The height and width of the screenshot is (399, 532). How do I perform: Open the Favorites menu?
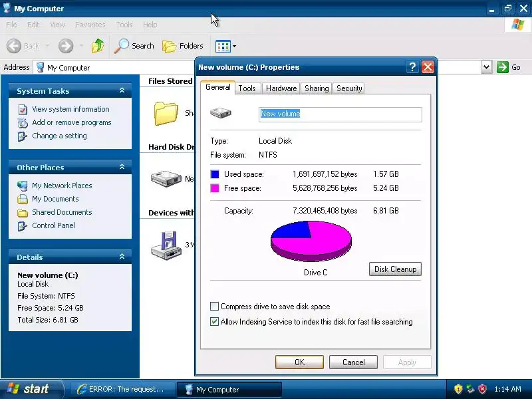click(x=90, y=25)
